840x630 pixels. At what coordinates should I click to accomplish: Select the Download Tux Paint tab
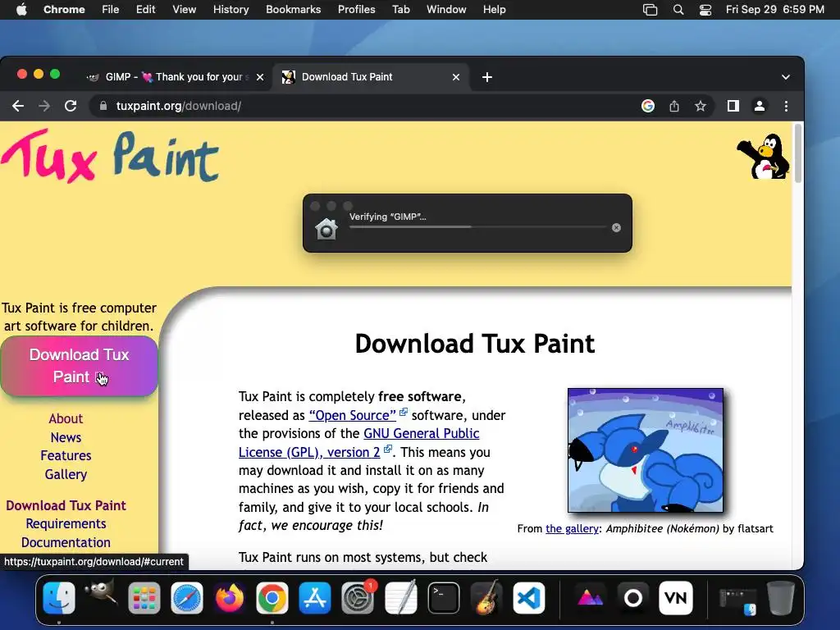[x=371, y=77]
